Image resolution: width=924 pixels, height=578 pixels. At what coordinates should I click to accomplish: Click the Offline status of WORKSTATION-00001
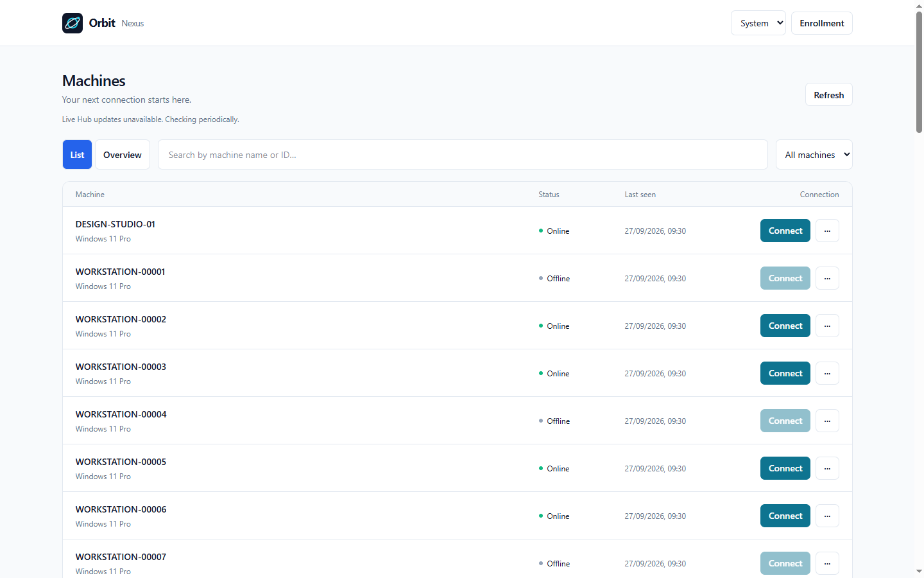tap(554, 279)
